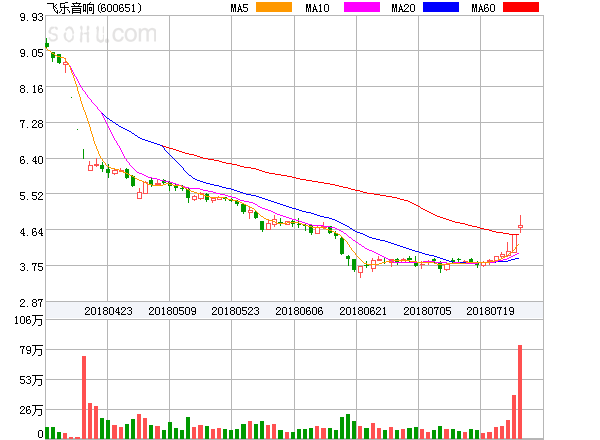Click the MA10 legend label
600x440 pixels.
coord(318,8)
